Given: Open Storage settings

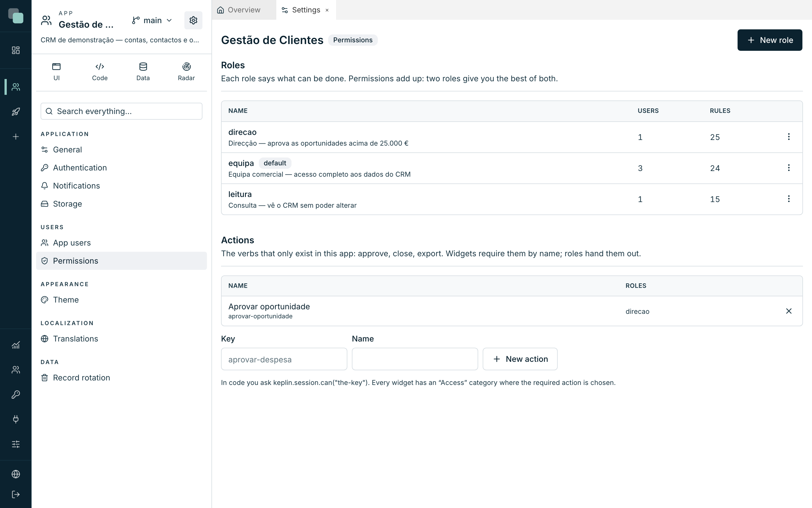Looking at the screenshot, I should coord(122,204).
